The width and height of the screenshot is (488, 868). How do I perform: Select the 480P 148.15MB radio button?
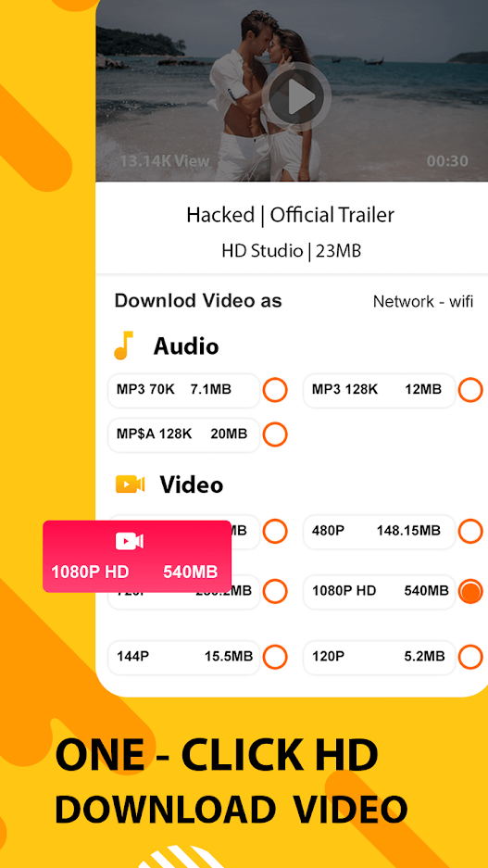click(x=470, y=532)
